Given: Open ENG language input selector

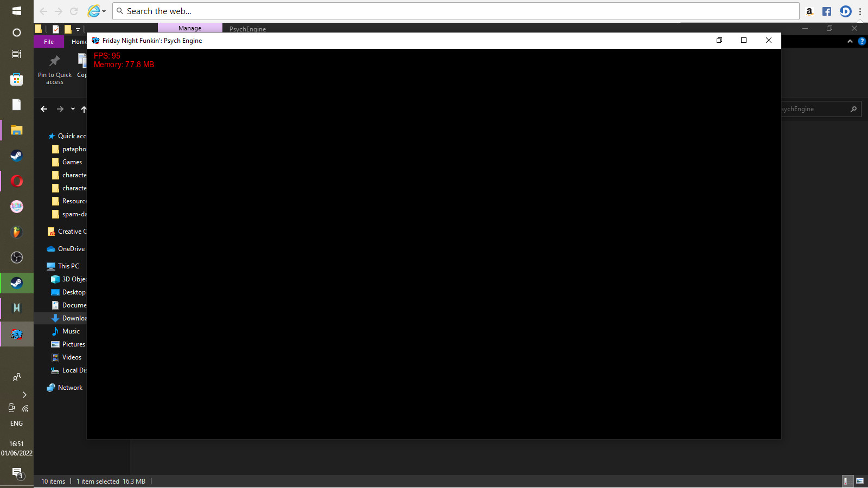Looking at the screenshot, I should tap(16, 423).
